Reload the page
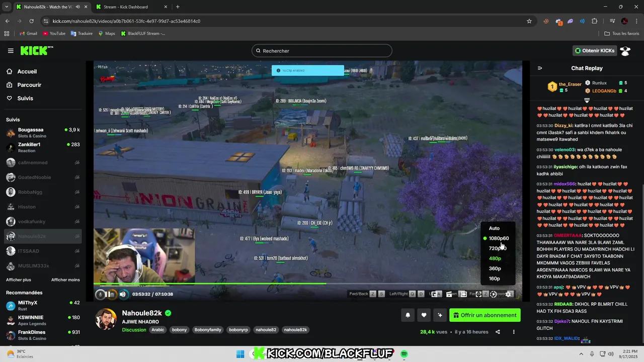 click(x=31, y=21)
